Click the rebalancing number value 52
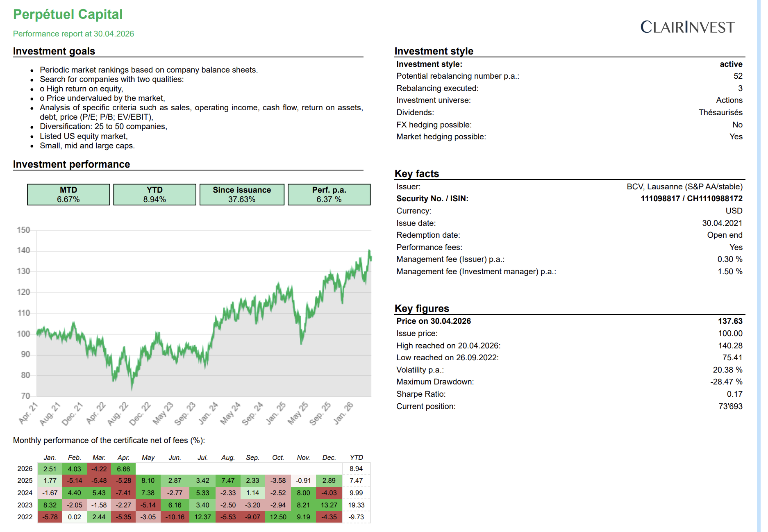 (738, 76)
